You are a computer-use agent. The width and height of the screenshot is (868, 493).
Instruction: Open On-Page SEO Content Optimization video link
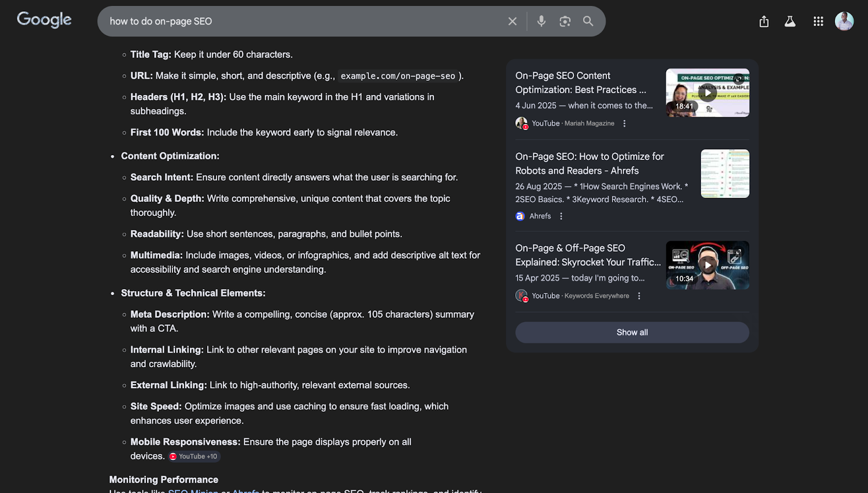click(x=580, y=82)
